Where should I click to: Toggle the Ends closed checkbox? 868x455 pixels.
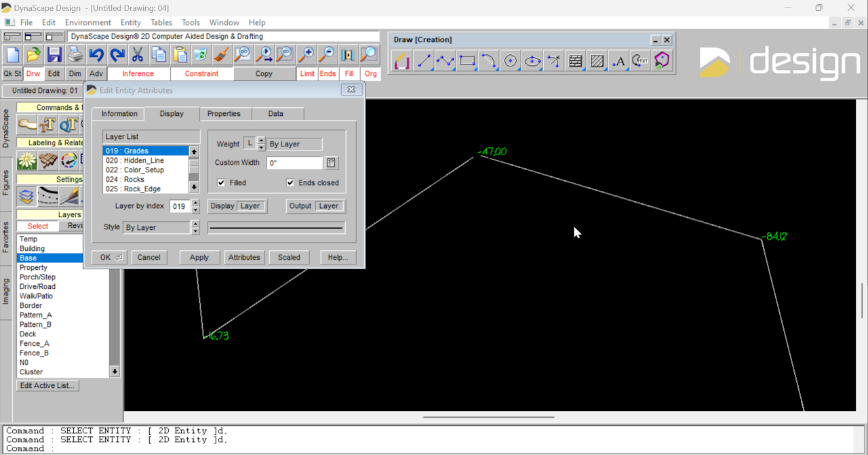[x=290, y=183]
